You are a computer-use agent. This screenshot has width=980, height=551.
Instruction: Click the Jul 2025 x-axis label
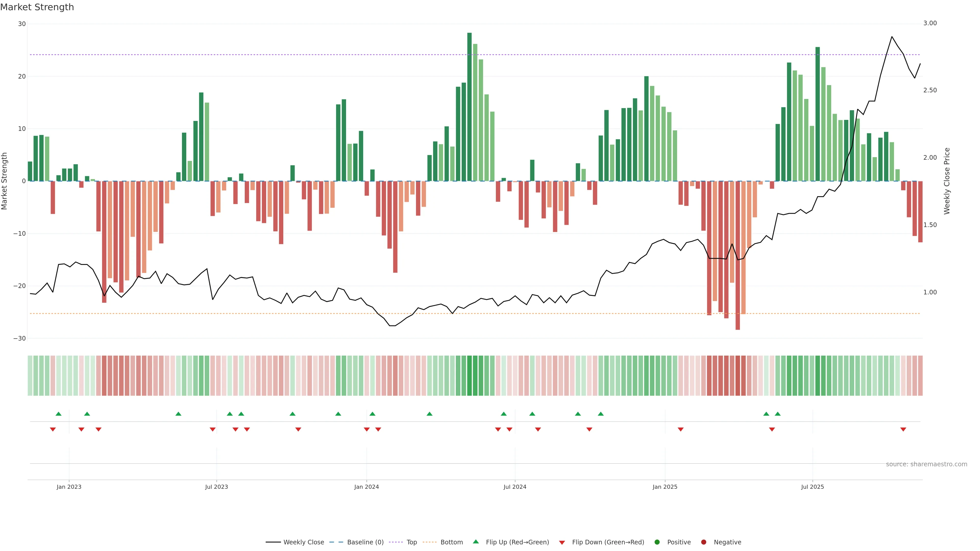pos(812,487)
